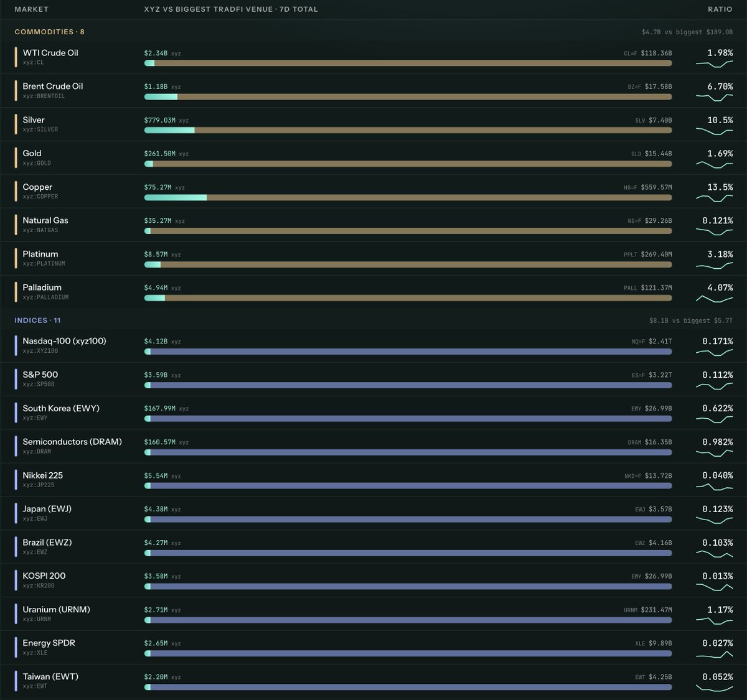This screenshot has width=747, height=700.
Task: Open the Platinum market name
Action: [40, 254]
